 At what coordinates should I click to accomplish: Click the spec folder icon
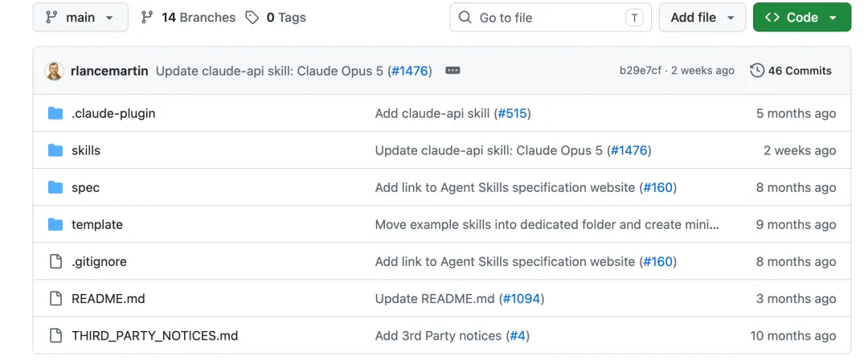click(x=55, y=187)
